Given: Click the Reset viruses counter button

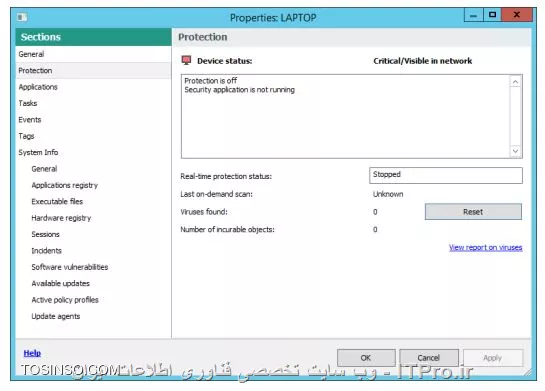Looking at the screenshot, I should (473, 212).
